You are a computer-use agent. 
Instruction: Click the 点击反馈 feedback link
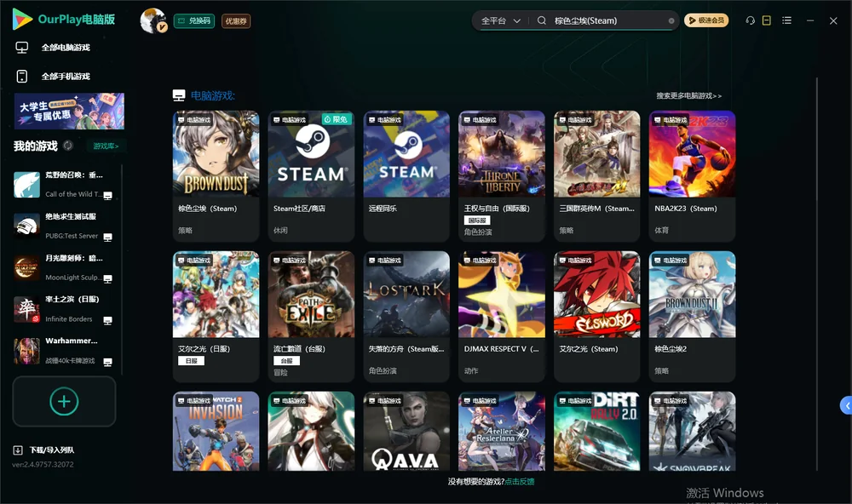pyautogui.click(x=520, y=482)
